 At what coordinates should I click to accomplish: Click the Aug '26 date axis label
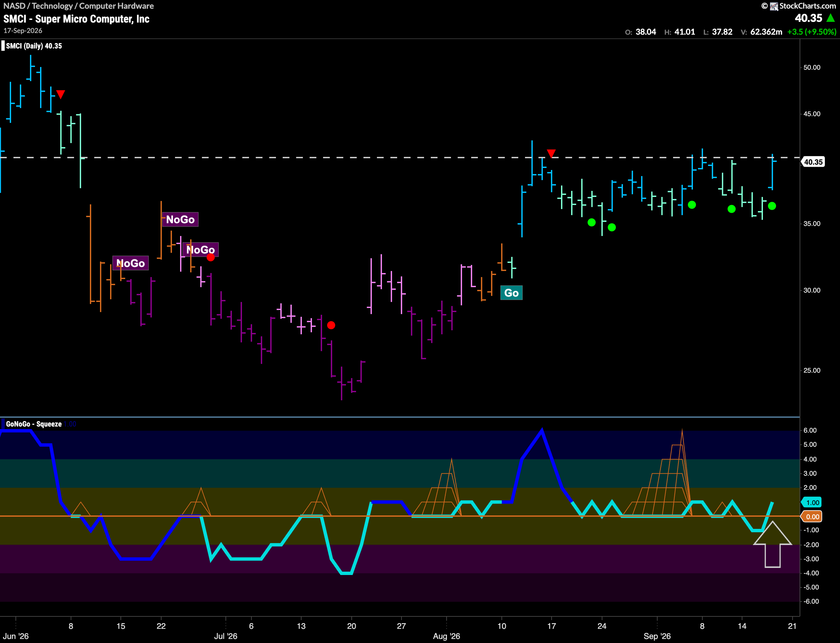point(446,636)
